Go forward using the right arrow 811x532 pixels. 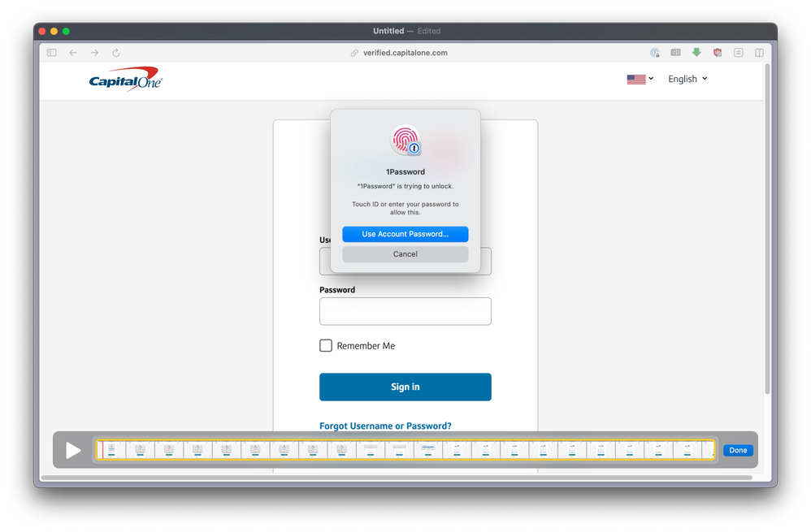click(x=94, y=53)
